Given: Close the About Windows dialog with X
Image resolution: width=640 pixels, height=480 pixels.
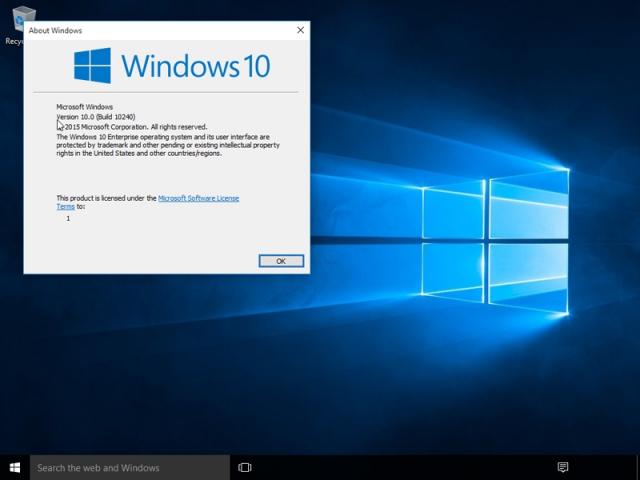Looking at the screenshot, I should [x=300, y=31].
